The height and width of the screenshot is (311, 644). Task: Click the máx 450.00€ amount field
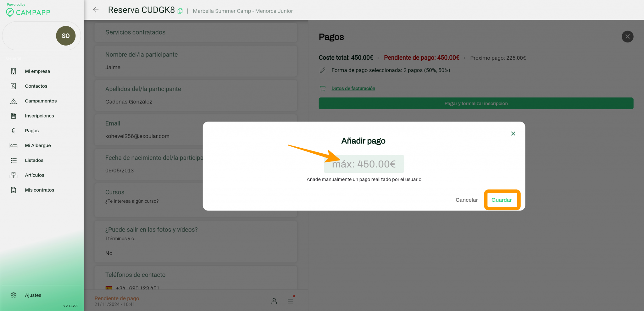pos(364,164)
